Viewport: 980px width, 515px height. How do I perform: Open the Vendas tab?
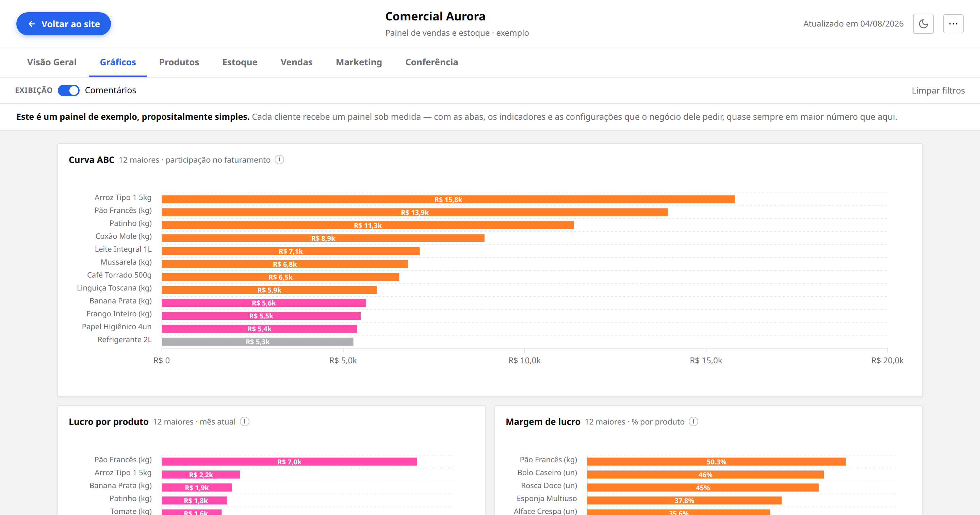click(x=296, y=62)
